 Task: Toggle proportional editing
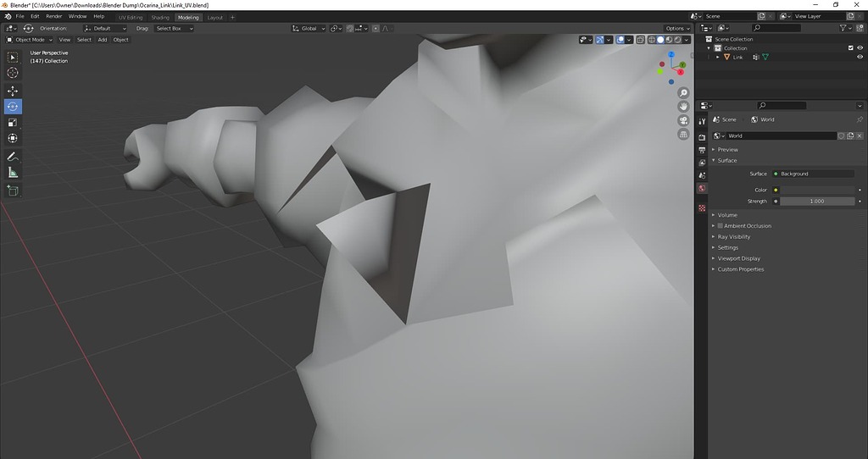(x=376, y=28)
